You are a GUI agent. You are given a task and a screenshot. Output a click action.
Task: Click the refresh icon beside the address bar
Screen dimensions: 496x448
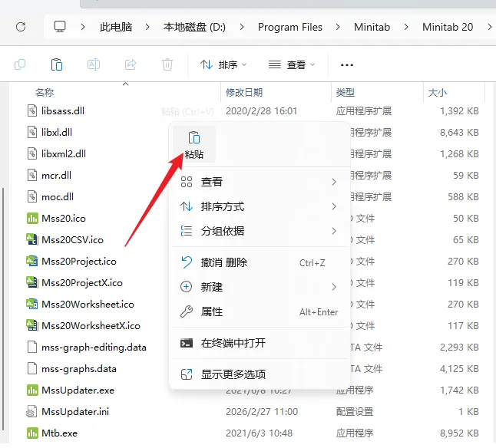(x=21, y=27)
